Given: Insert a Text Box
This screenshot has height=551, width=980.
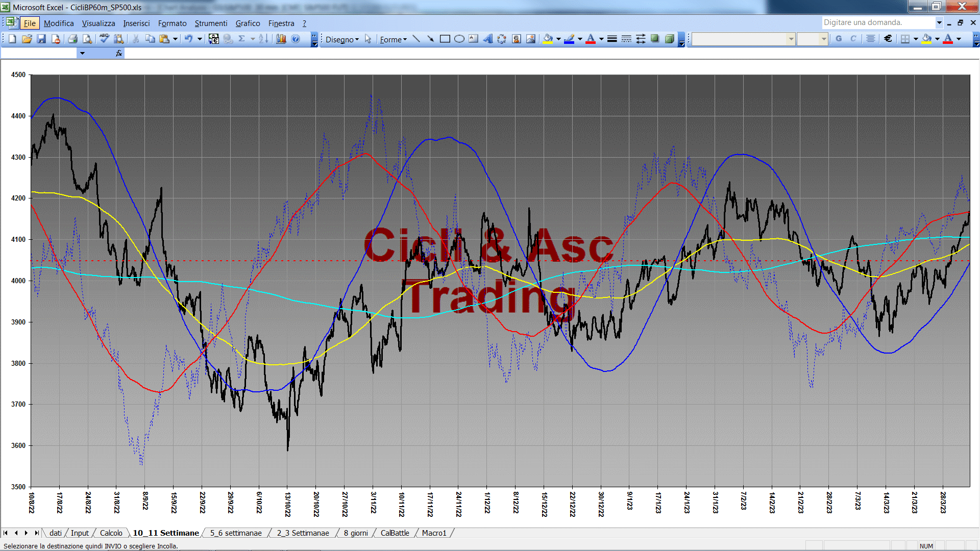Looking at the screenshot, I should [x=473, y=39].
